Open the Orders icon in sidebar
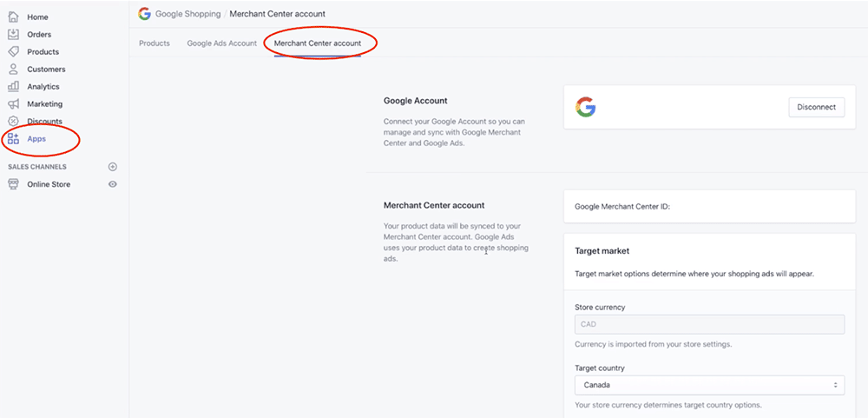The width and height of the screenshot is (868, 418). point(13,35)
